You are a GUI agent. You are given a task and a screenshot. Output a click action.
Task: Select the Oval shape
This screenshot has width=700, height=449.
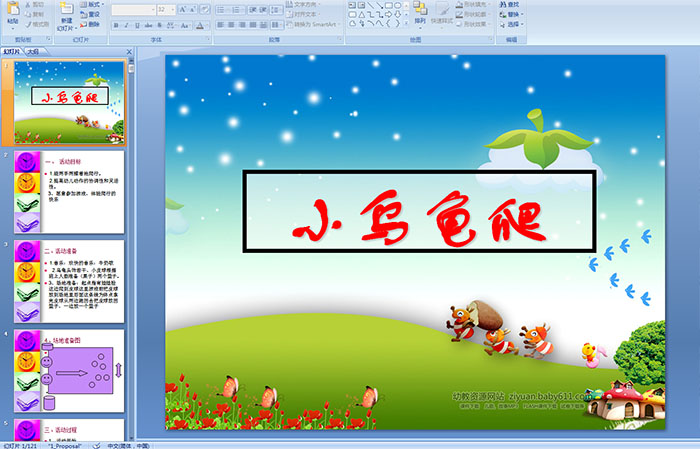tap(397, 5)
